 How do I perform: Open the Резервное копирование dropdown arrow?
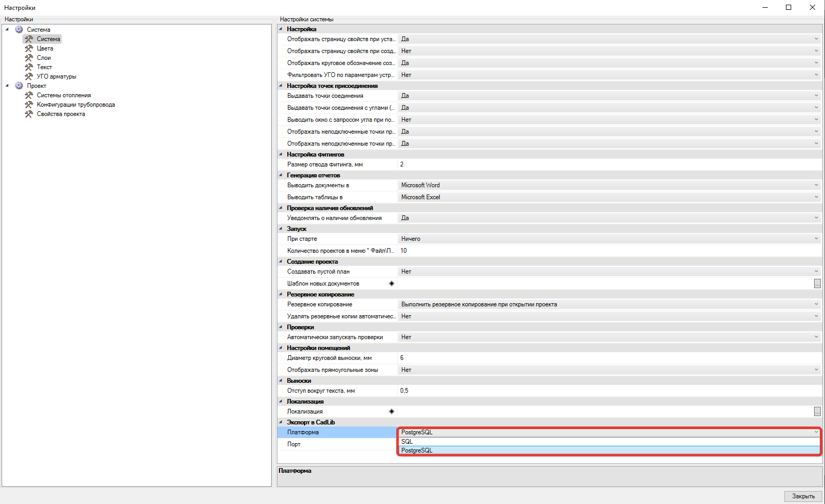point(816,304)
